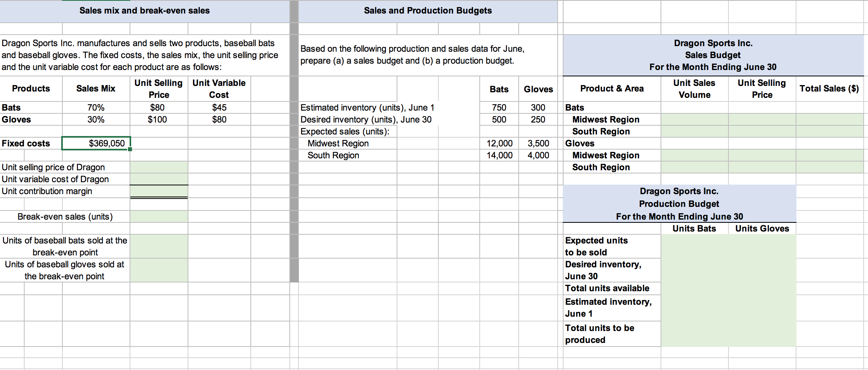The image size is (868, 370).
Task: Click Bats desired inventory June 30 value 500
Action: pyautogui.click(x=499, y=119)
